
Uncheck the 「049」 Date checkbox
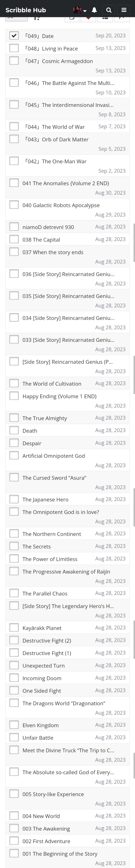[14, 35]
